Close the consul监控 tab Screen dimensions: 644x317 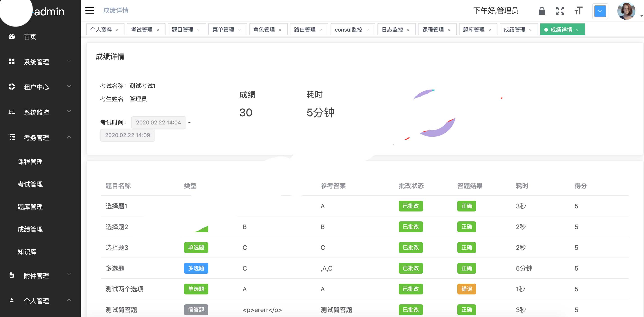click(368, 30)
